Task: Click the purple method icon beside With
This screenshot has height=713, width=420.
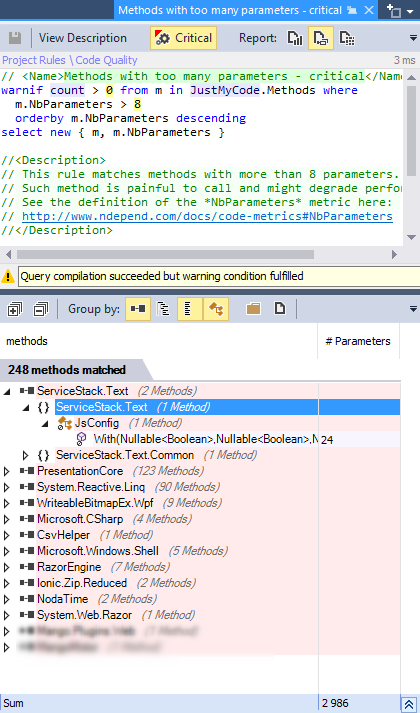Action: (x=82, y=439)
